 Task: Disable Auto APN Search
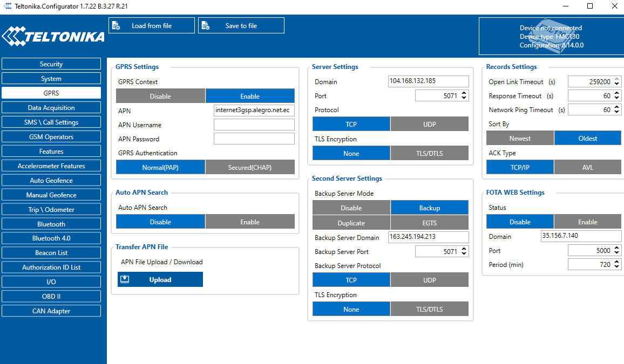[x=160, y=222]
